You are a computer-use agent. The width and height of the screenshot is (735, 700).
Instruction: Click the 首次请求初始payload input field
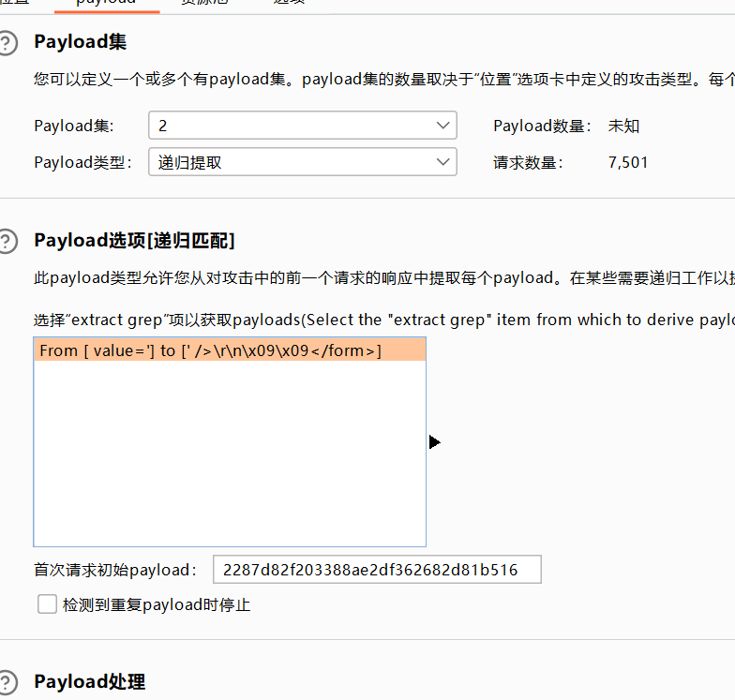(x=376, y=570)
